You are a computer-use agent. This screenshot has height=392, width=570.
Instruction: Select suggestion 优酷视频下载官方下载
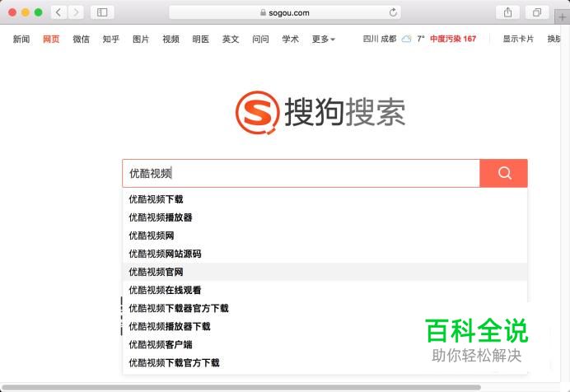[325, 362]
